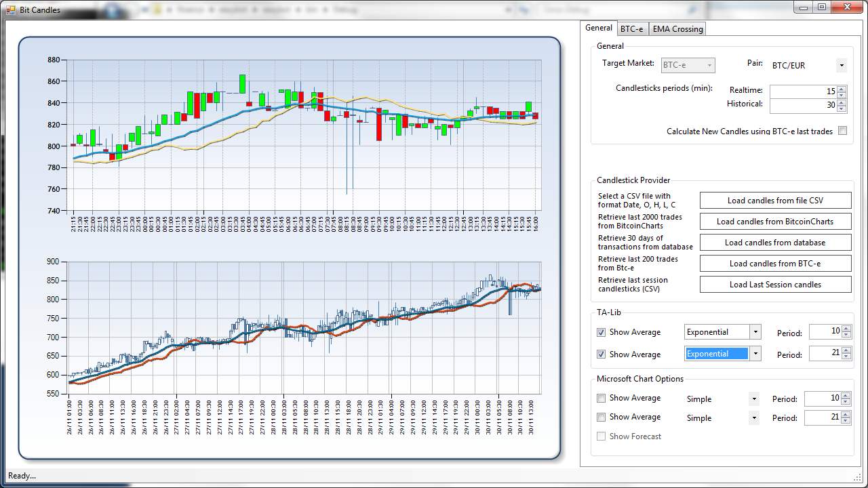Increase TA-Lib Period value of 10
This screenshot has height=488, width=868.
pyautogui.click(x=846, y=329)
